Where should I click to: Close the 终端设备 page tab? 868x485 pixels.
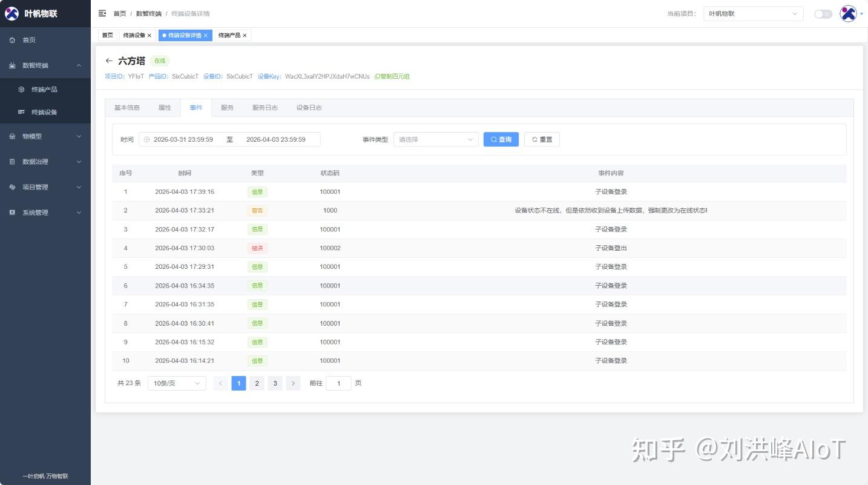click(150, 36)
